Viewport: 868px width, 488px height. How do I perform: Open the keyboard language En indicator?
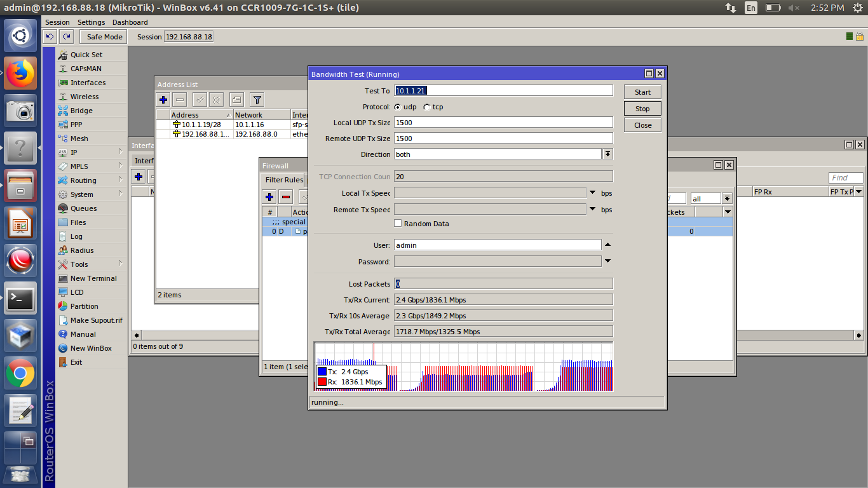click(x=751, y=8)
